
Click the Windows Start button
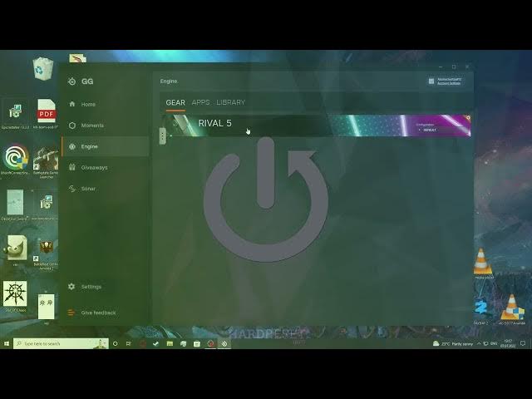tap(7, 343)
